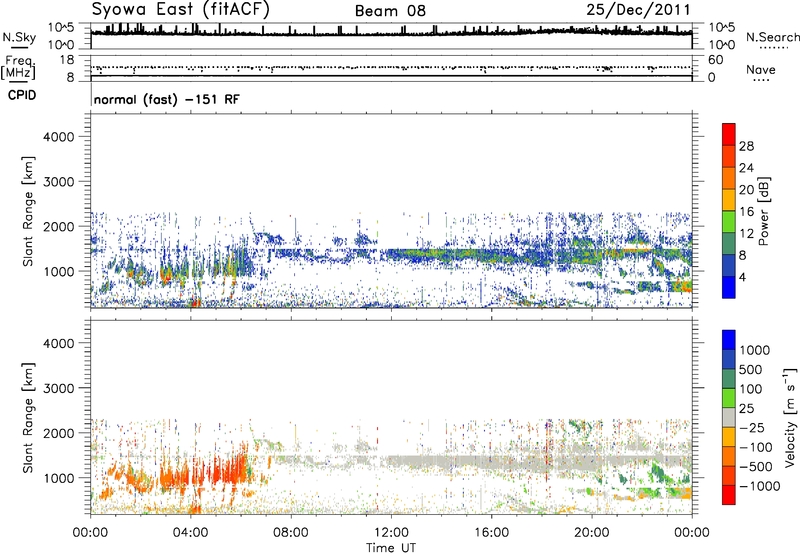This screenshot has width=800, height=554.
Task: Click the '-1000' velocity tick label
Action: 760,486
